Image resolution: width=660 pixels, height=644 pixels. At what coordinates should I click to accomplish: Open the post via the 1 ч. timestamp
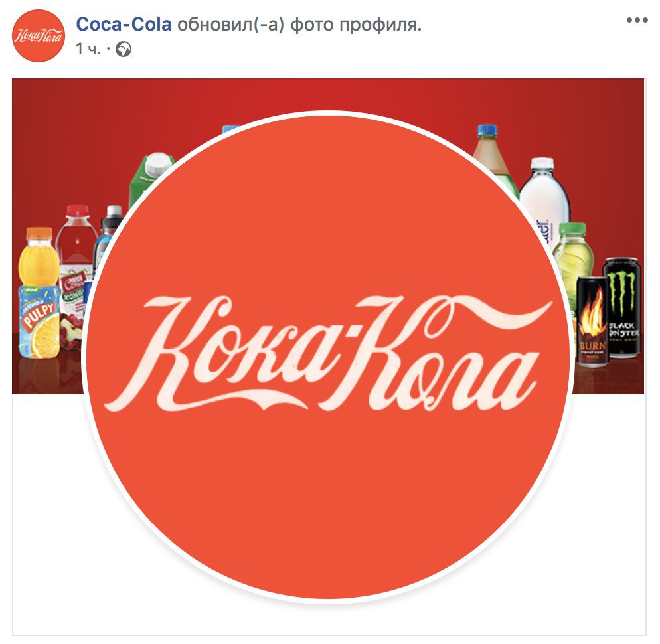(88, 49)
